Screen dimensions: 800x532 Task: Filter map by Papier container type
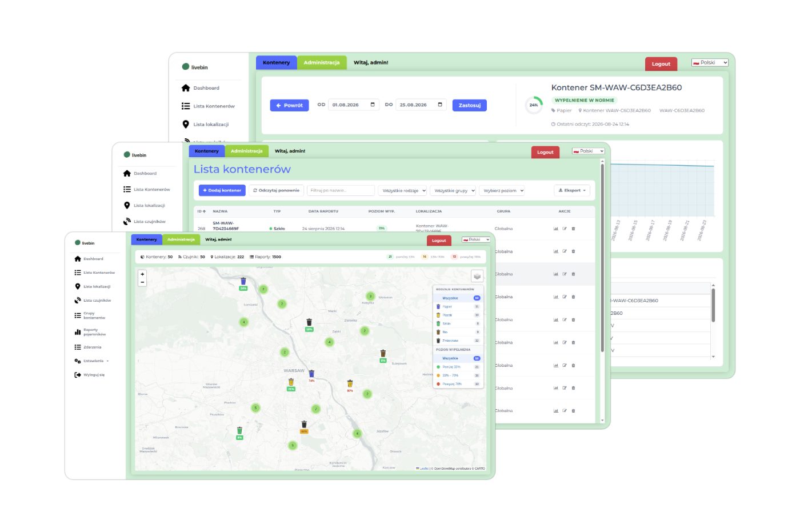(458, 306)
